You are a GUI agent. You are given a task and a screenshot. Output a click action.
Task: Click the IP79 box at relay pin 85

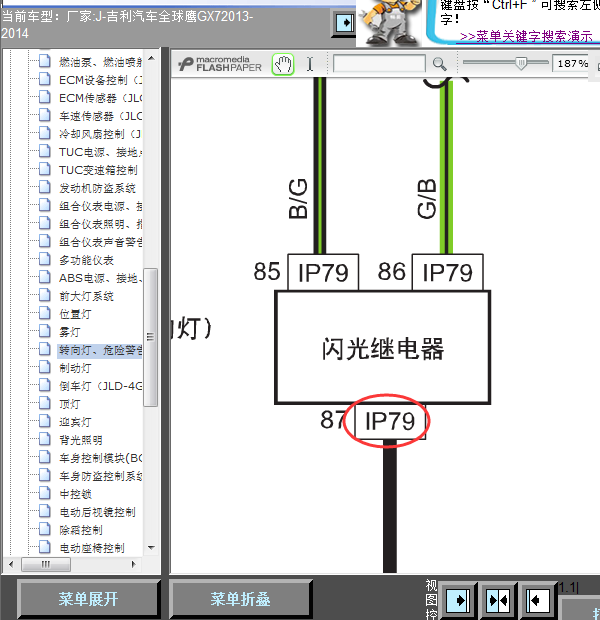point(323,272)
